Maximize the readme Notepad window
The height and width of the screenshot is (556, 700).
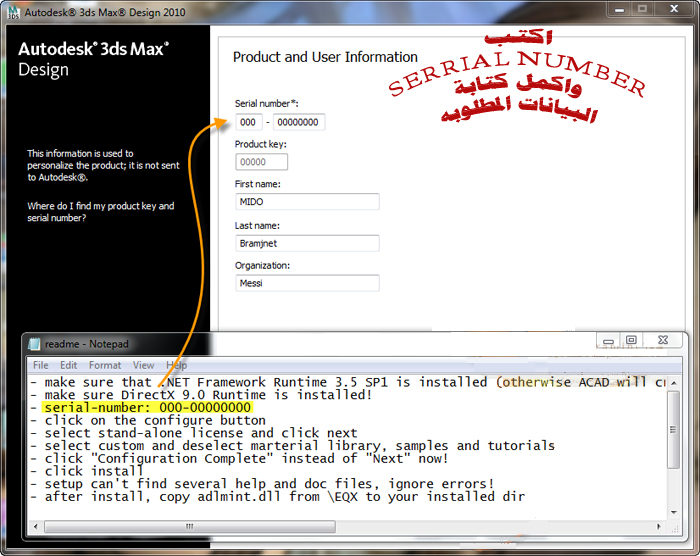tap(631, 341)
